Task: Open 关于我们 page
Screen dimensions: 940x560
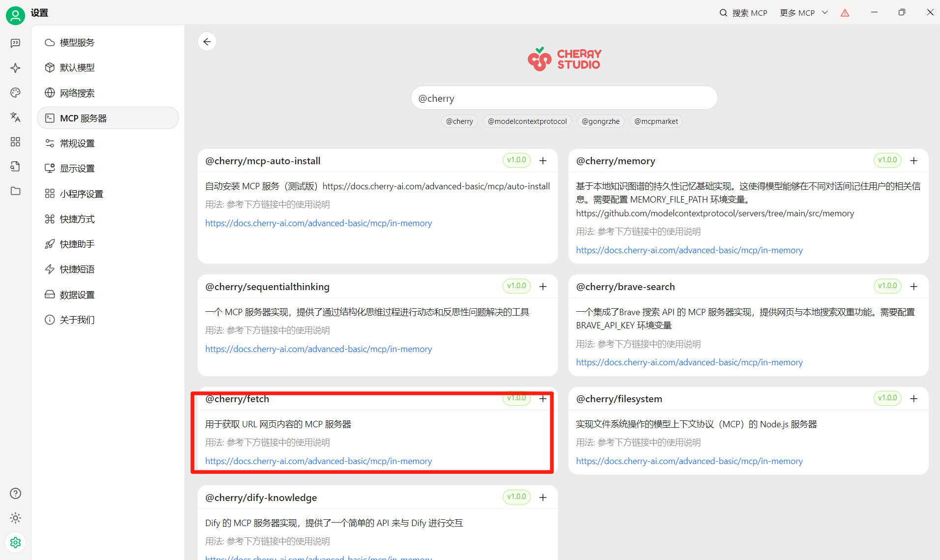Action: tap(108, 320)
